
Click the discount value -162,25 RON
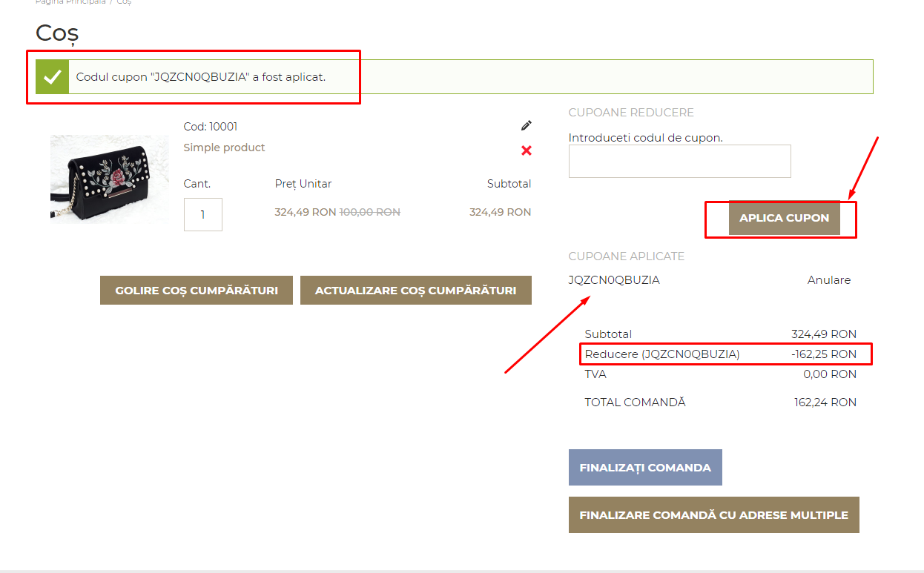(824, 354)
